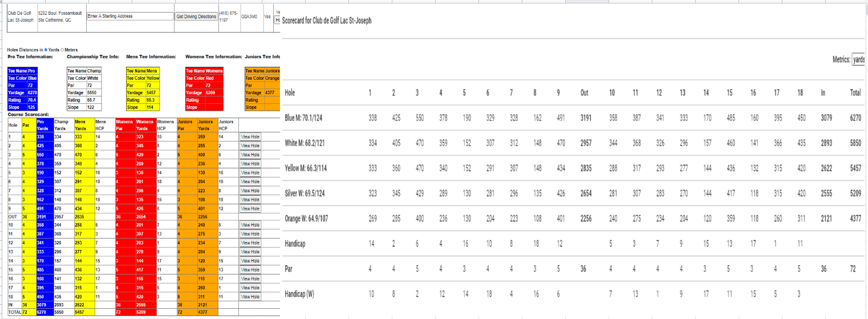868x319 pixels.
Task: Click View Hole button for hole 5
Action: point(250,172)
